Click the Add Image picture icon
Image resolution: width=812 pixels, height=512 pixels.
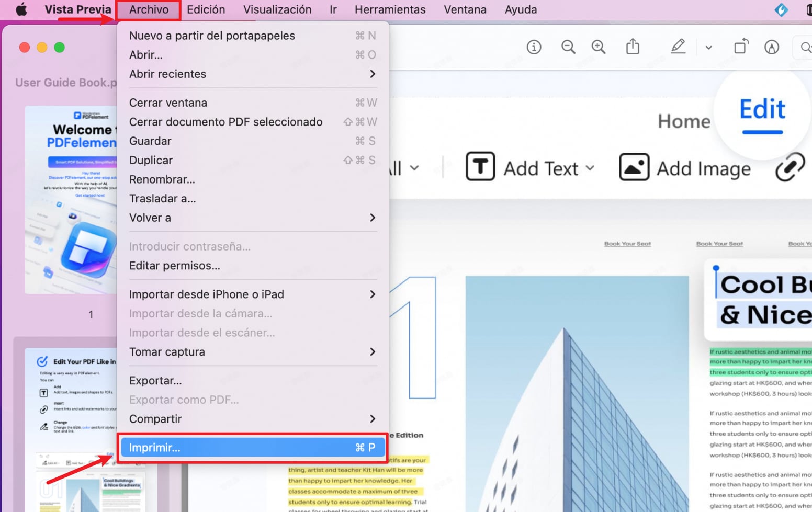tap(634, 167)
